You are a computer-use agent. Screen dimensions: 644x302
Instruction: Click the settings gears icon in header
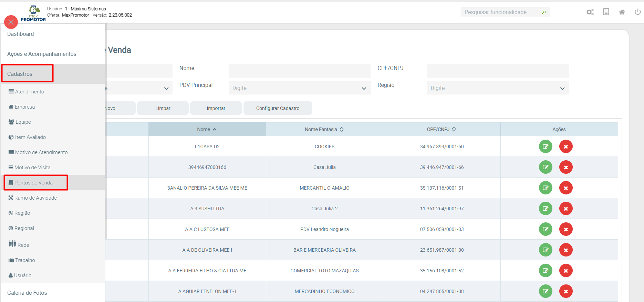pyautogui.click(x=590, y=12)
